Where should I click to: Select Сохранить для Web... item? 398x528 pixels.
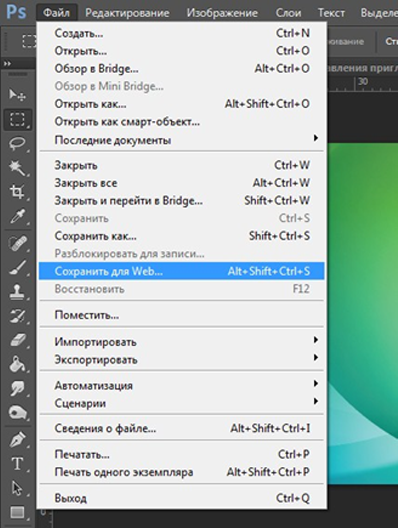(182, 271)
